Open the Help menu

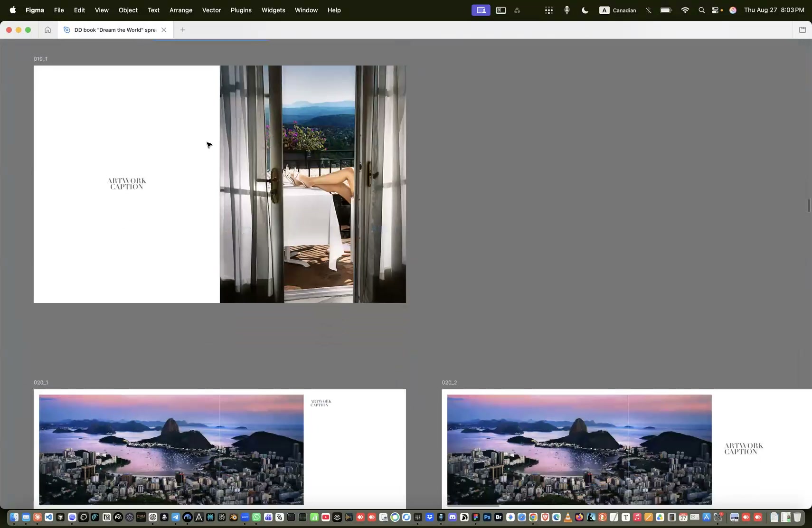(x=334, y=10)
